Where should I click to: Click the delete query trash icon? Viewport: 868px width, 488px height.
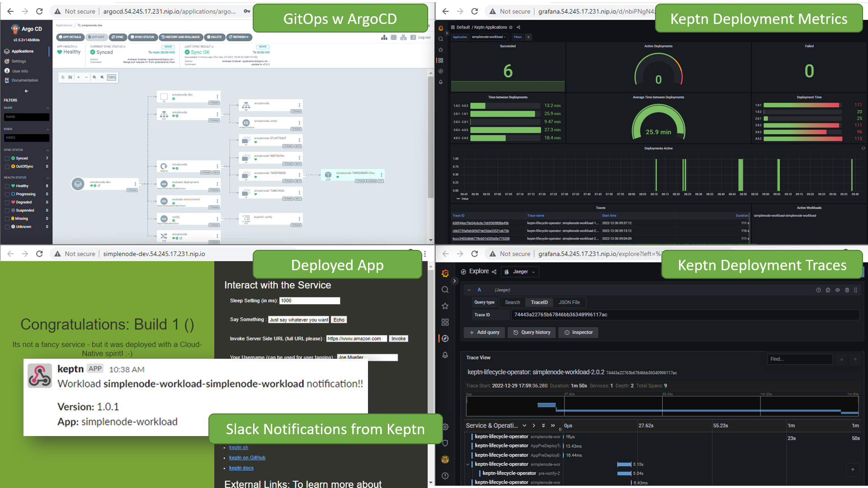point(847,290)
